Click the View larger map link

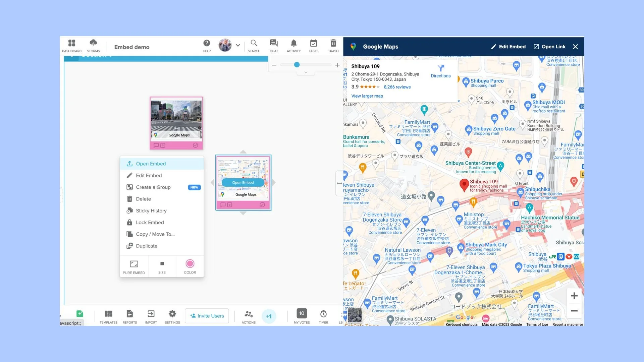(367, 96)
